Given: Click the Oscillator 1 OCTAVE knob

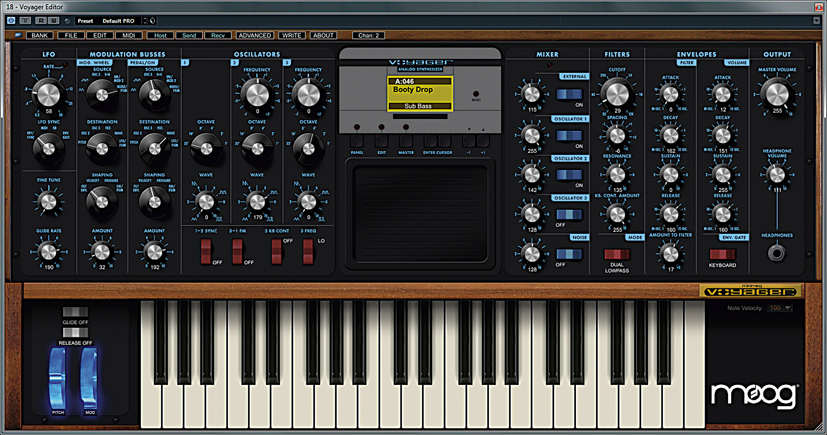Looking at the screenshot, I should click(206, 148).
